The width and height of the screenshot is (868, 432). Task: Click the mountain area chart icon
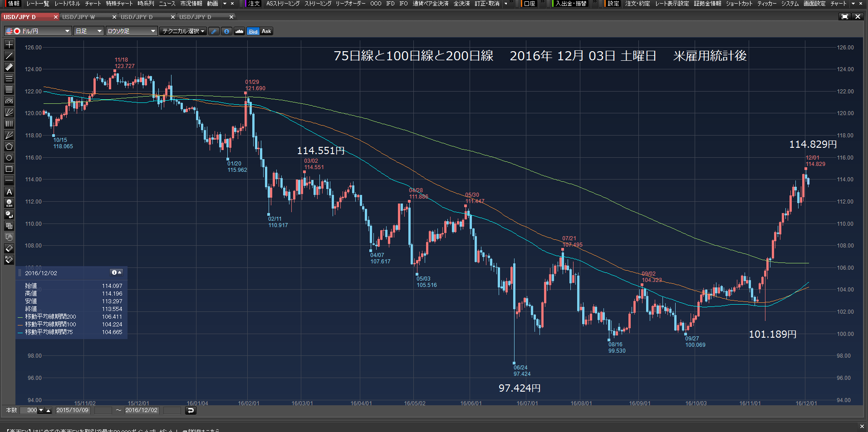pos(239,31)
